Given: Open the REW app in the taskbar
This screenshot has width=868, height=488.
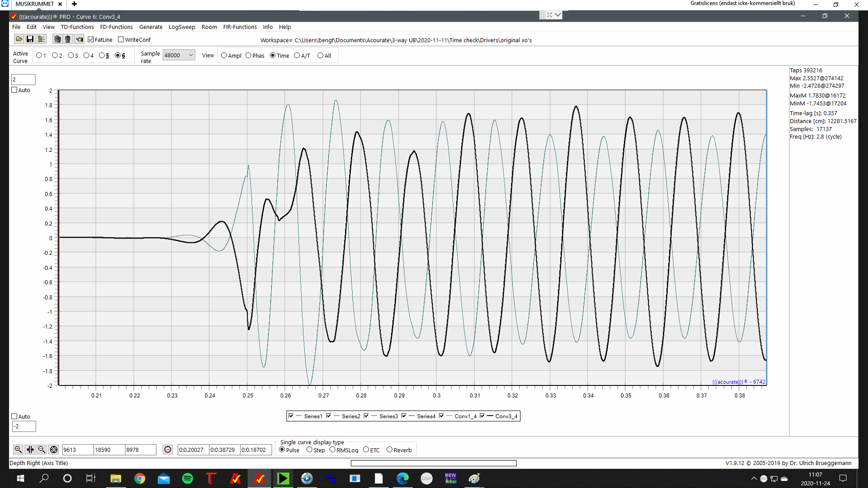Looking at the screenshot, I should (451, 479).
